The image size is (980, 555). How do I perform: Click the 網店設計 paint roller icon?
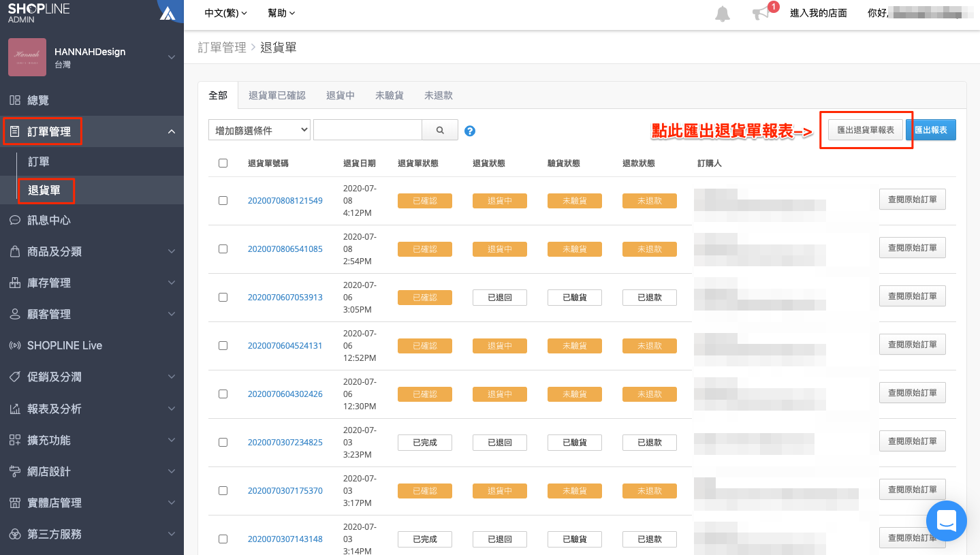[15, 471]
